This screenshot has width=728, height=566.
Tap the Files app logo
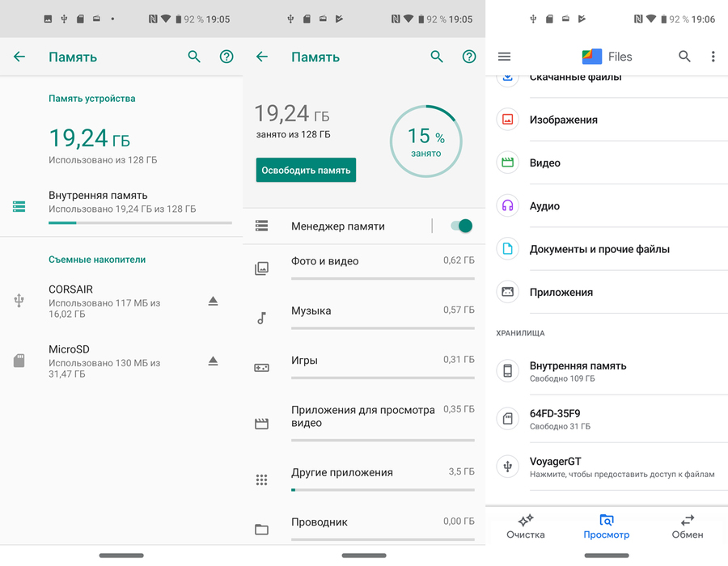click(592, 57)
